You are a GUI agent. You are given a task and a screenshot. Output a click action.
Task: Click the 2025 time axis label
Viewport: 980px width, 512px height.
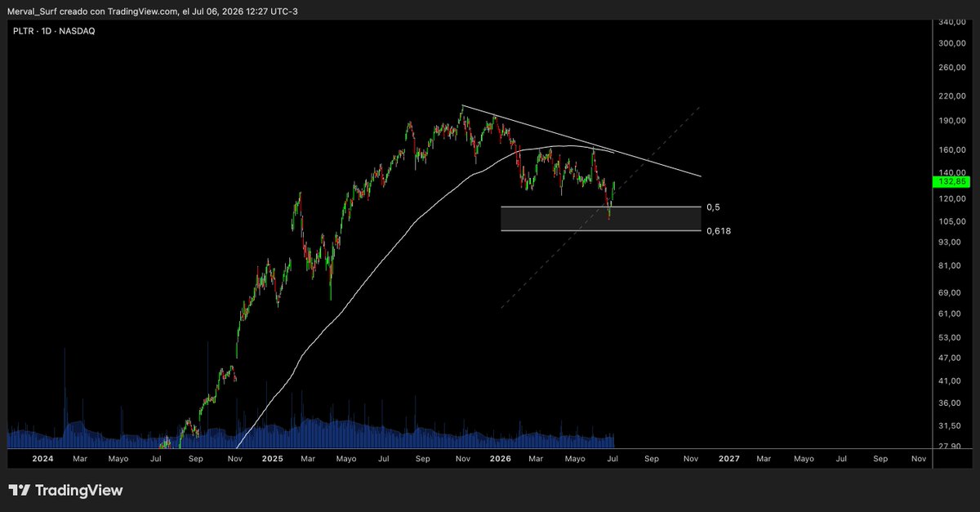click(272, 459)
